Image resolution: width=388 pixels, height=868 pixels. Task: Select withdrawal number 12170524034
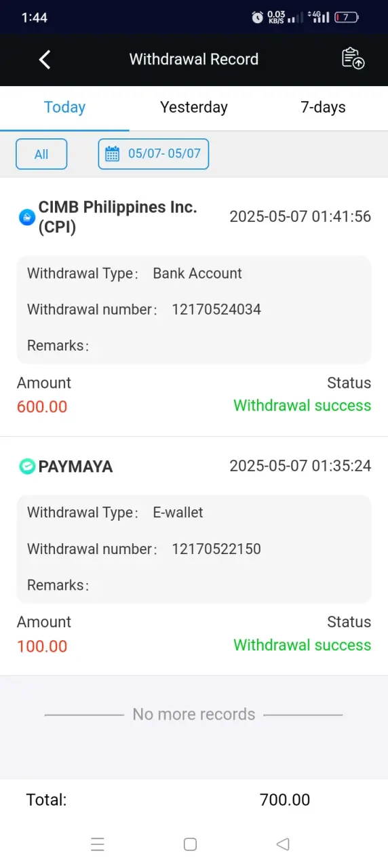pyautogui.click(x=216, y=310)
